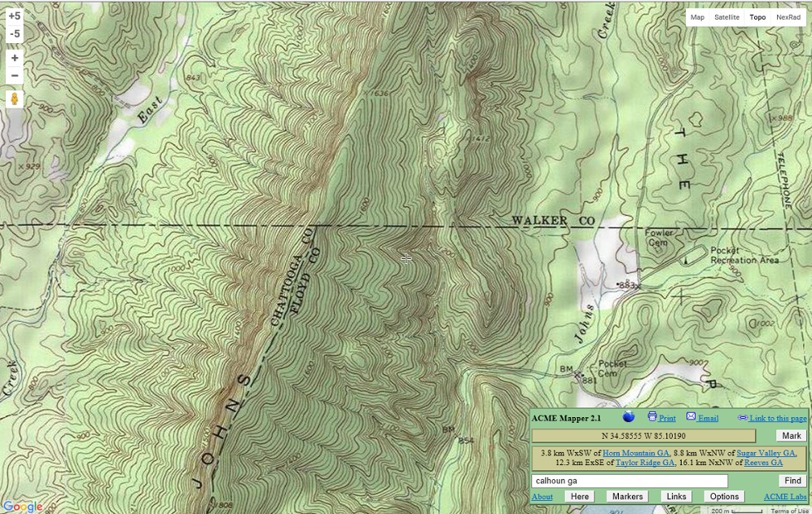Click 'Pocket Recreation Area' map label
This screenshot has height=514, width=812.
click(744, 256)
